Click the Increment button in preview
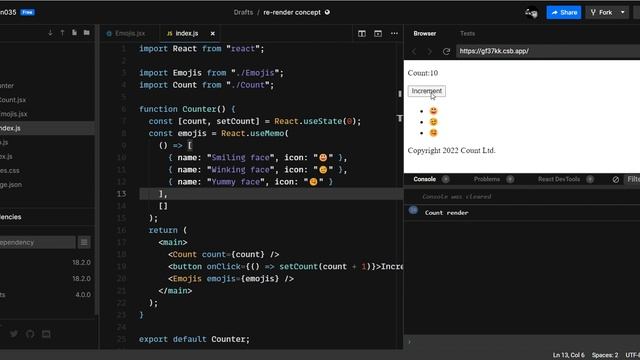The width and height of the screenshot is (640, 360). click(427, 91)
